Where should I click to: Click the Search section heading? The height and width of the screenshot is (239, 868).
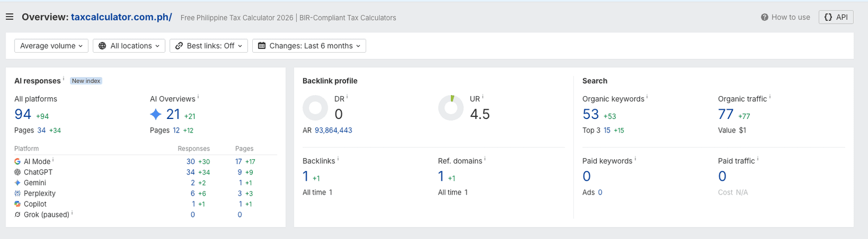point(595,81)
